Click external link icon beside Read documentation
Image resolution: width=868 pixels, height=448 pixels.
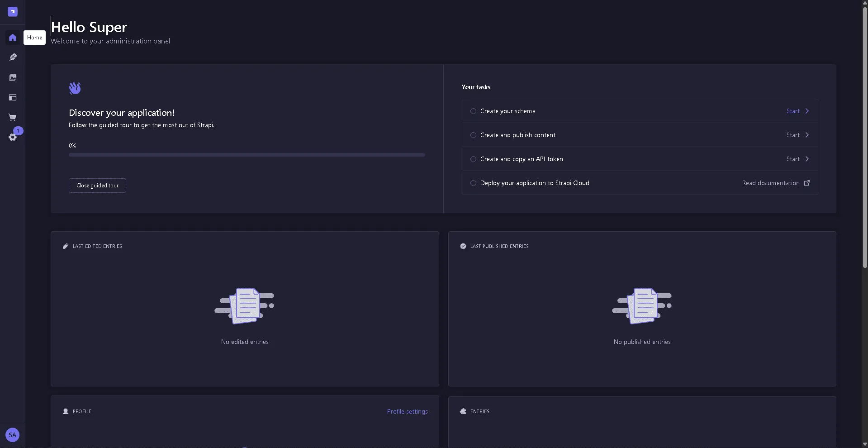coord(807,183)
